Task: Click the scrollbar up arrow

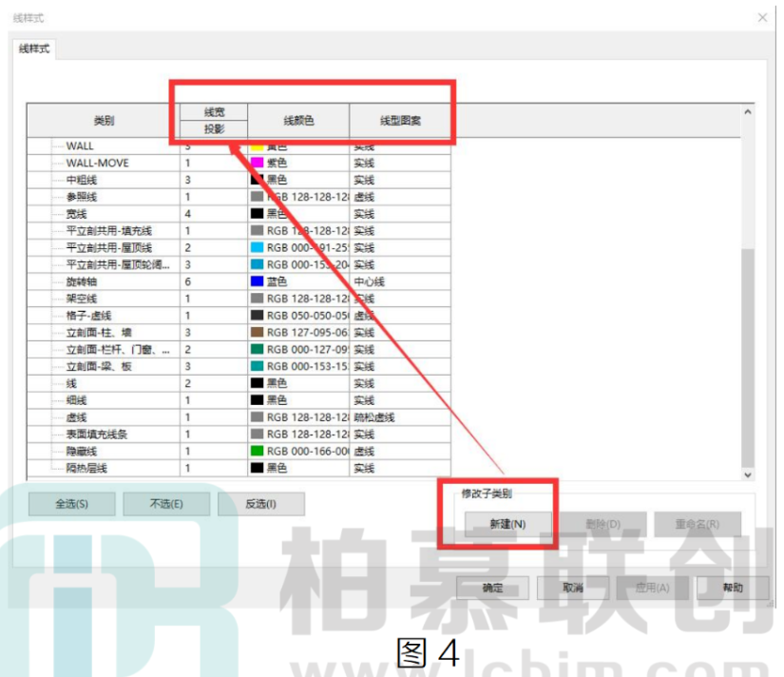Action: pyautogui.click(x=748, y=112)
